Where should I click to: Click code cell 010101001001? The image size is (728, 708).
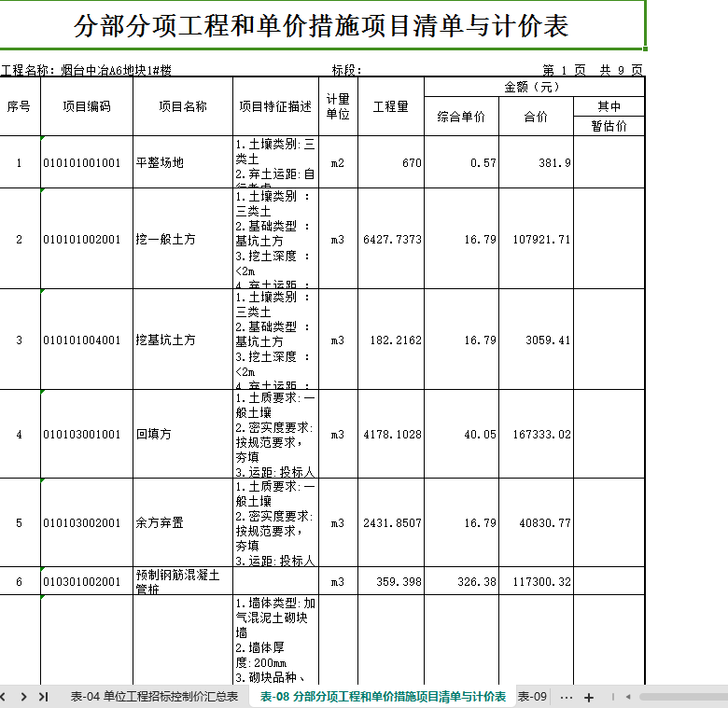tap(87, 162)
